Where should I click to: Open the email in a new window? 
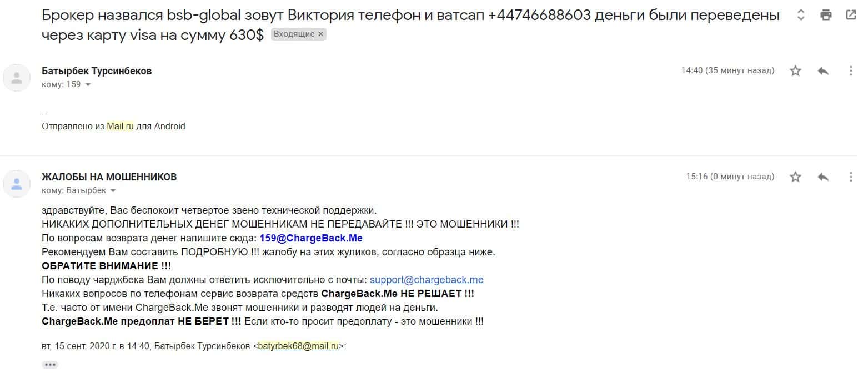coord(851,15)
